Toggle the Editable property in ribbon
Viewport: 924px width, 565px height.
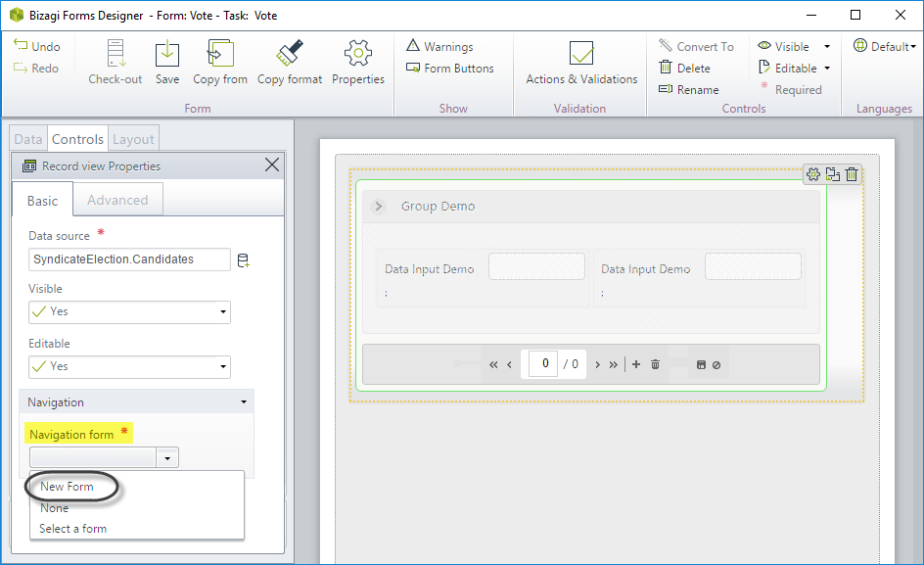pyautogui.click(x=788, y=69)
